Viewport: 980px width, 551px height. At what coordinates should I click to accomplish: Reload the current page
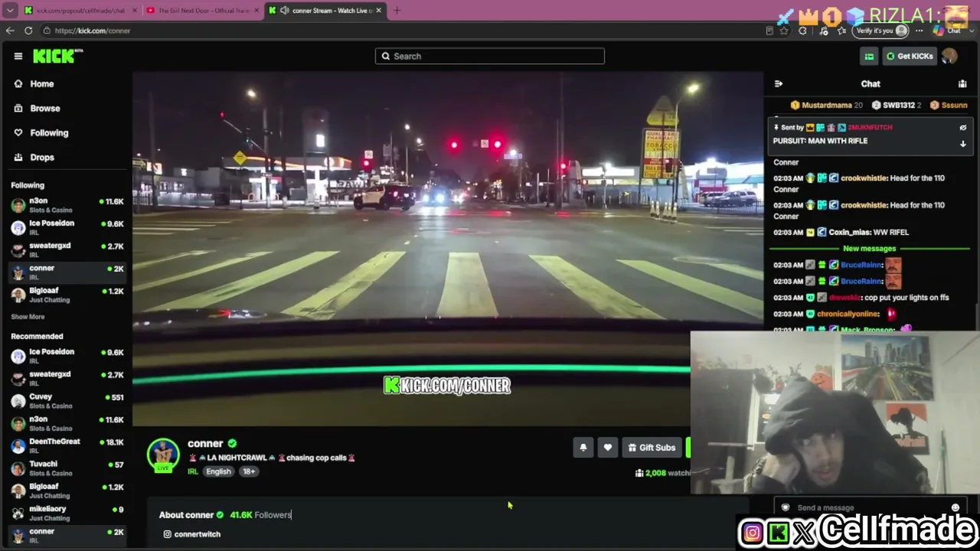(x=28, y=31)
